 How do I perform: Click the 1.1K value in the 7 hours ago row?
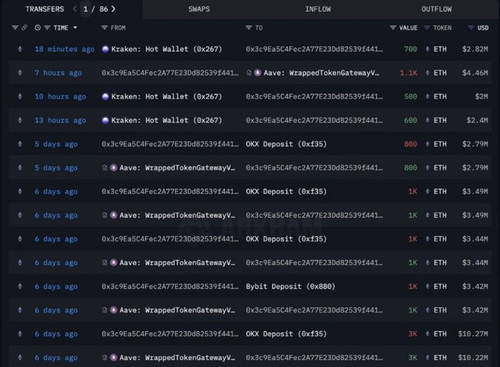click(408, 73)
